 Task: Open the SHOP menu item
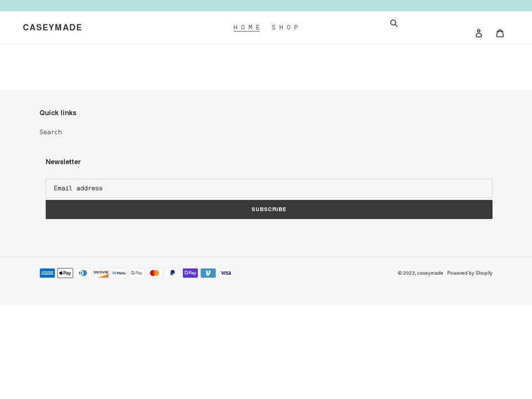285,28
